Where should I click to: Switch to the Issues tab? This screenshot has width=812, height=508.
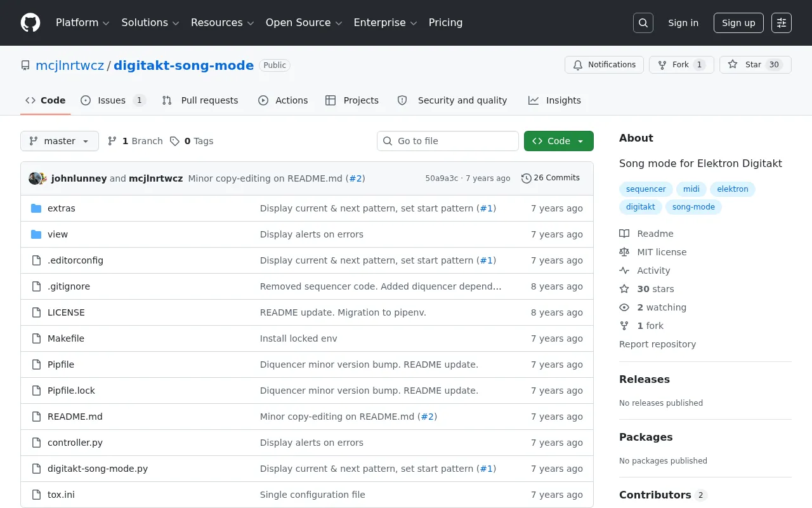pos(113,100)
